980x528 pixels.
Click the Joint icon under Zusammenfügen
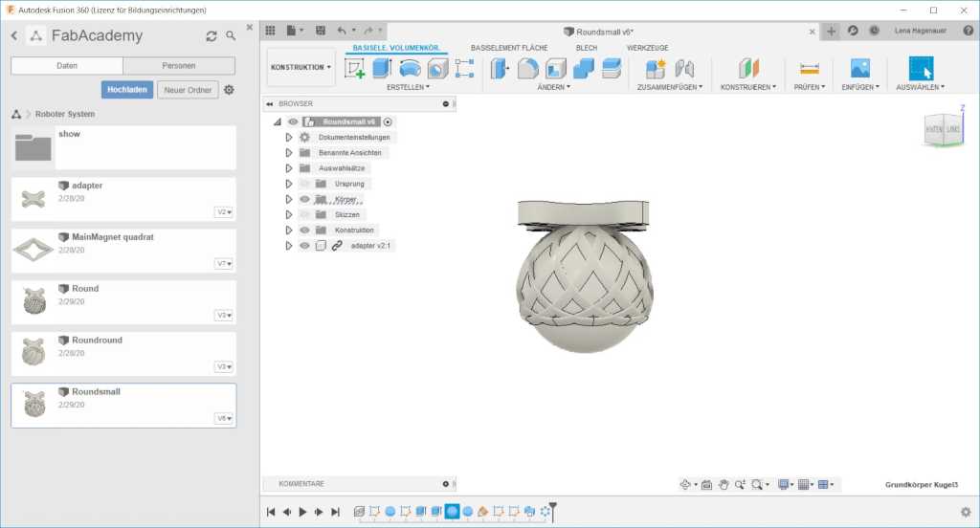(x=684, y=68)
